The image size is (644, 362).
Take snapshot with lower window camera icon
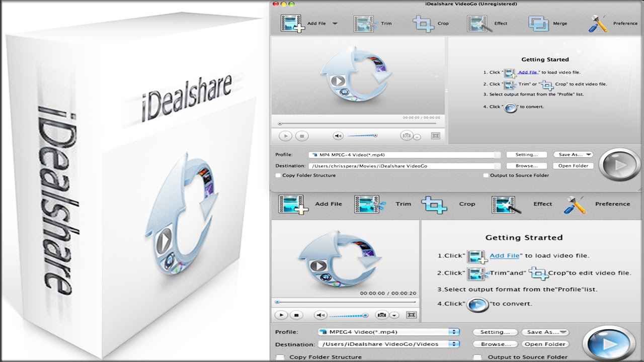tap(382, 315)
